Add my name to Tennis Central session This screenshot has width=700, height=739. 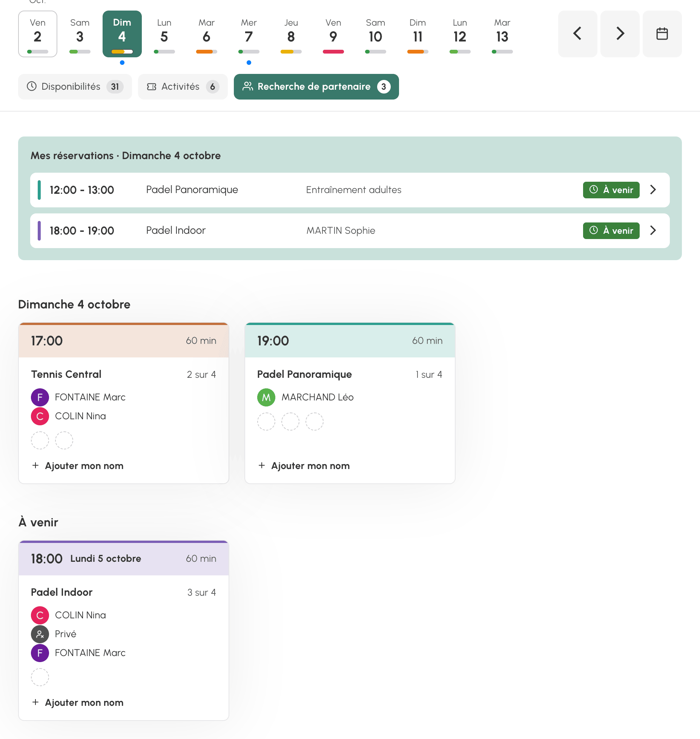click(x=78, y=466)
